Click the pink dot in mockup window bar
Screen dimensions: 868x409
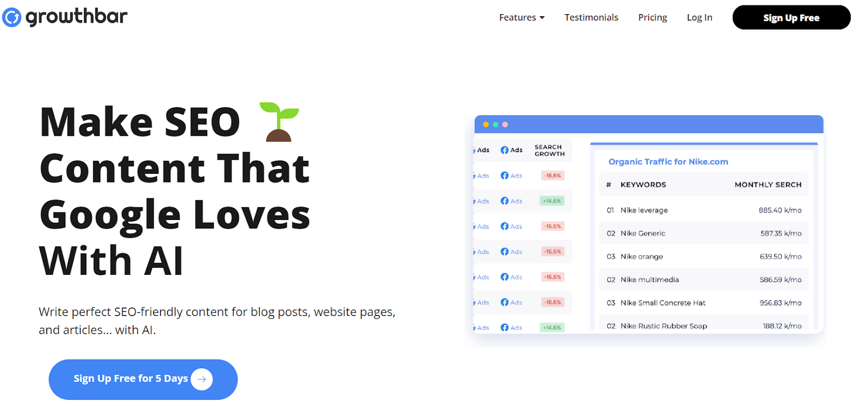pos(505,124)
